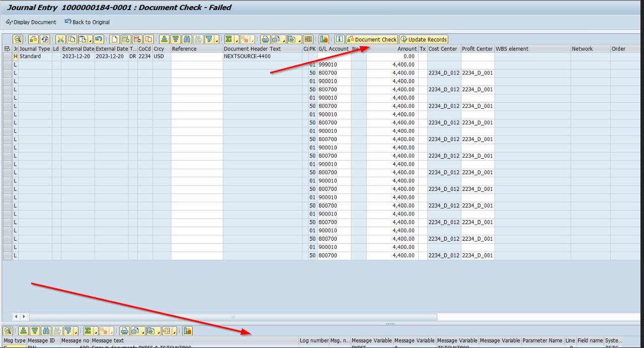Open the chart graphic icon in top toolbar
Image resolution: width=644 pixels, height=348 pixels.
coord(324,39)
